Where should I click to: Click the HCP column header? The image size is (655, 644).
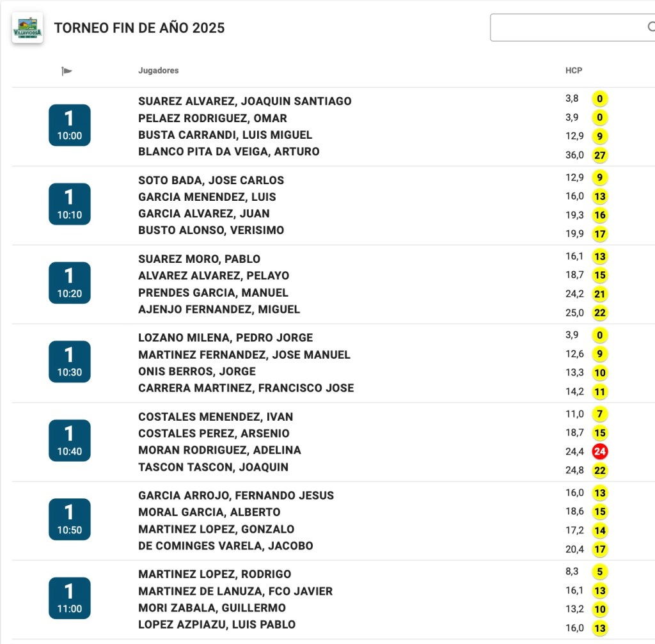coord(574,70)
